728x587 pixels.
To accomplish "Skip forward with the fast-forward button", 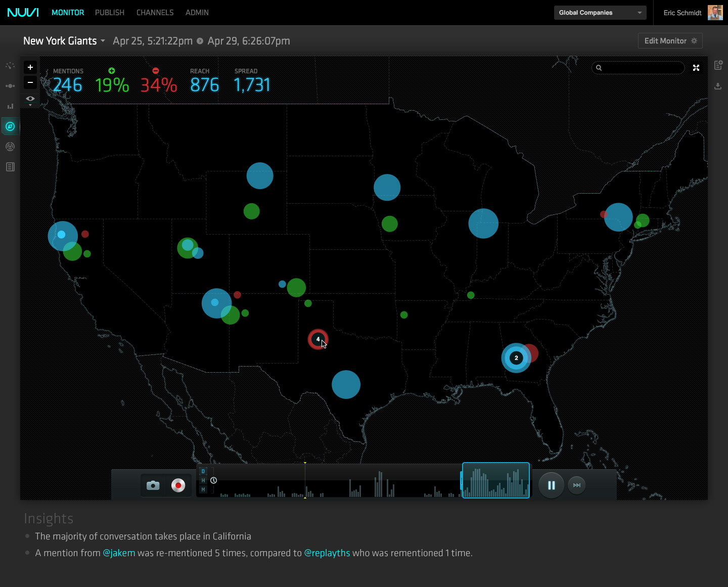I will click(577, 485).
